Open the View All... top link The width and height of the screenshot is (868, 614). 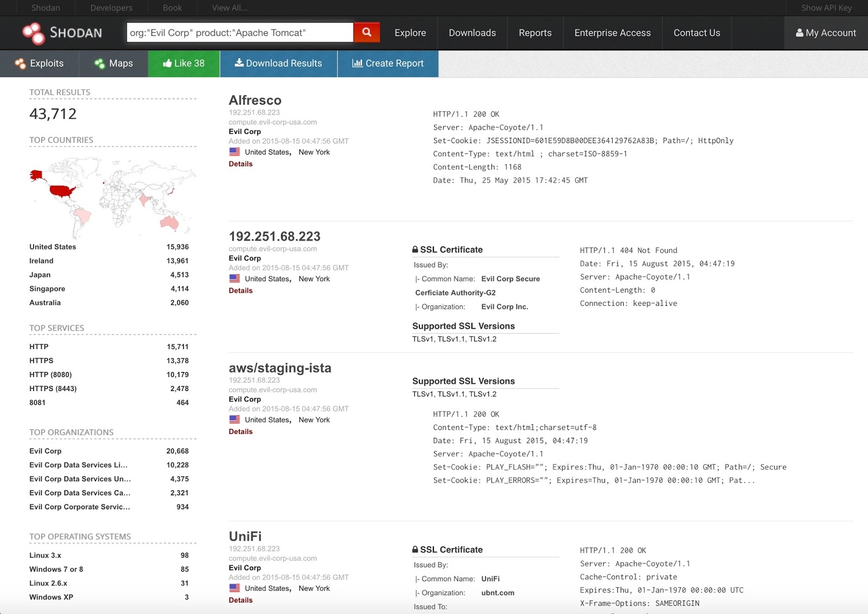pos(229,8)
